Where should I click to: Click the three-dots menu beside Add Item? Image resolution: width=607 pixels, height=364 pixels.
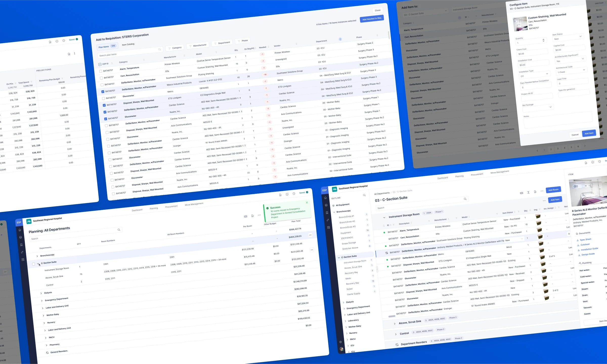click(x=544, y=201)
